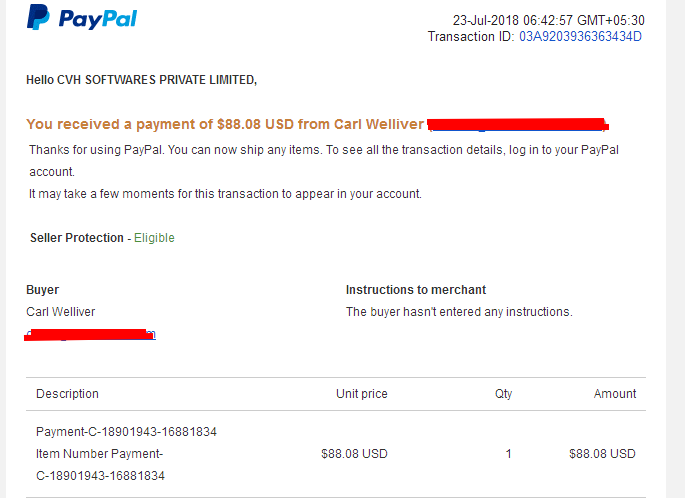This screenshot has width=685, height=498.
Task: Click the Hello CVH SOFTWARES greeting
Action: [142, 80]
